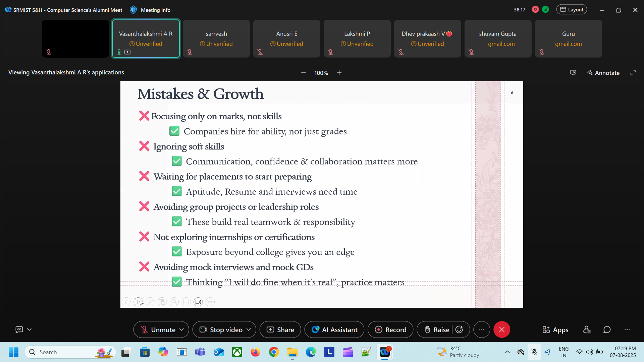Click the AI Assistant button
This screenshot has height=362, width=644.
[334, 330]
